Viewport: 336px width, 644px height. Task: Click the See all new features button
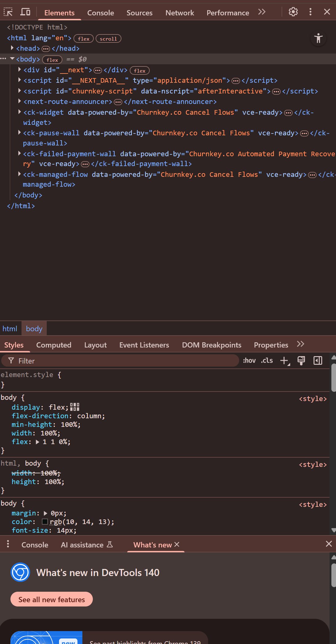(x=52, y=599)
